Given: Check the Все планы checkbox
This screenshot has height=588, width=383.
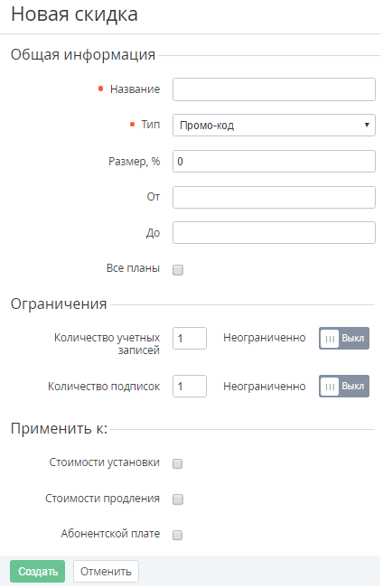Looking at the screenshot, I should (178, 270).
